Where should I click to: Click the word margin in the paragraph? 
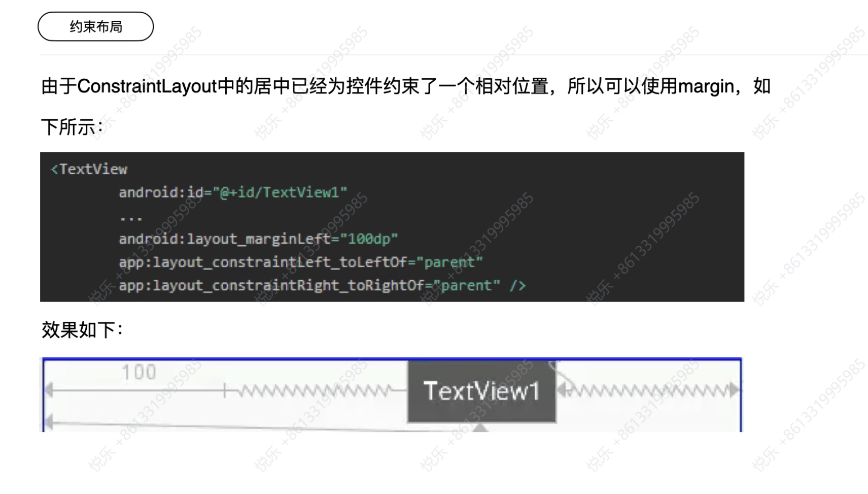[x=706, y=87]
